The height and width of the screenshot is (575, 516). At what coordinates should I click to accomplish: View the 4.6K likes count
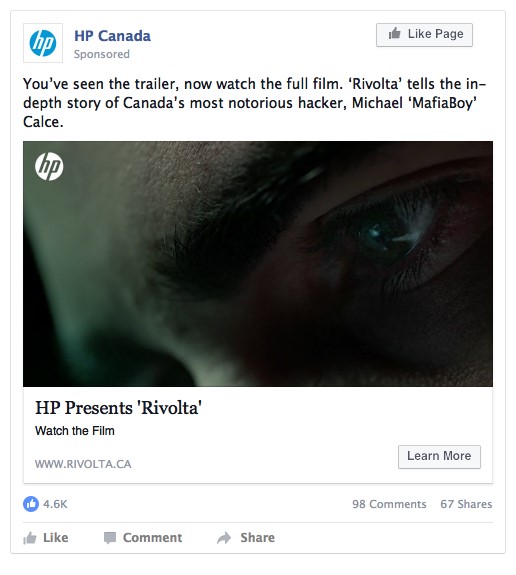[x=55, y=504]
